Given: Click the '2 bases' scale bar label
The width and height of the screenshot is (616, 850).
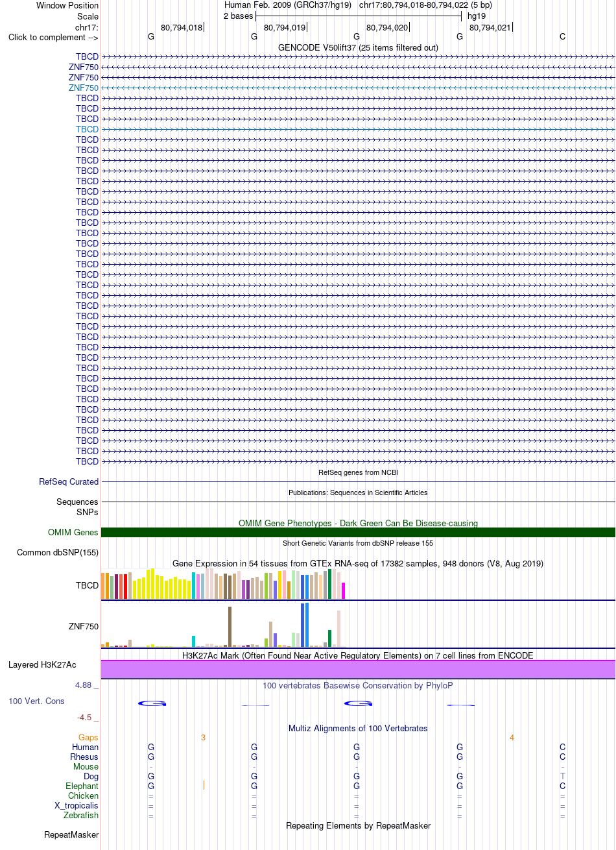Looking at the screenshot, I should 238,16.
